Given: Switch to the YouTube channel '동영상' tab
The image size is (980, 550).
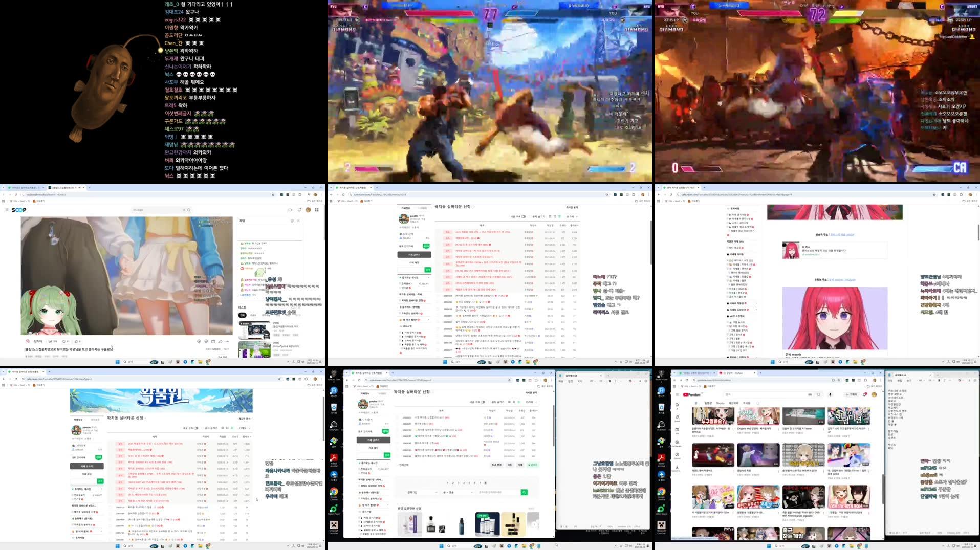Looking at the screenshot, I should [708, 403].
